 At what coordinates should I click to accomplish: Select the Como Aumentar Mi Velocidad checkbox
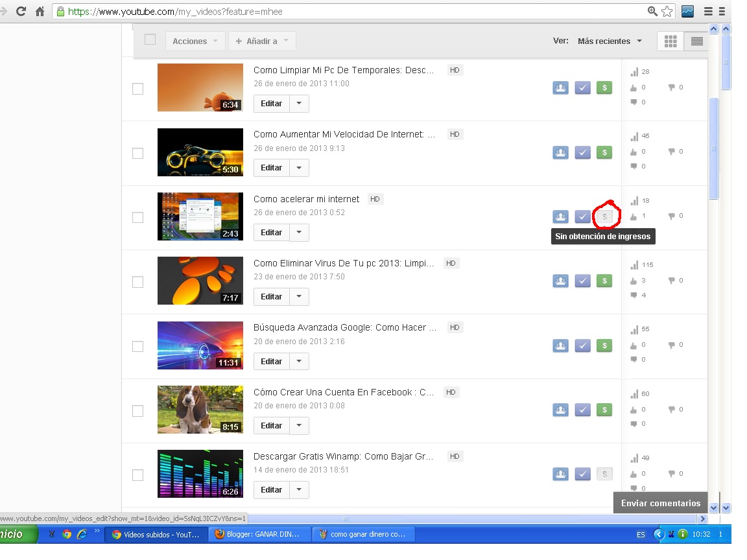pyautogui.click(x=137, y=154)
